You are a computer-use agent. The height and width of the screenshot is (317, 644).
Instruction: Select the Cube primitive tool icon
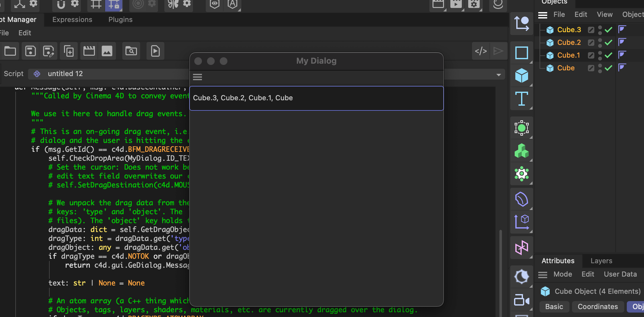click(x=522, y=76)
